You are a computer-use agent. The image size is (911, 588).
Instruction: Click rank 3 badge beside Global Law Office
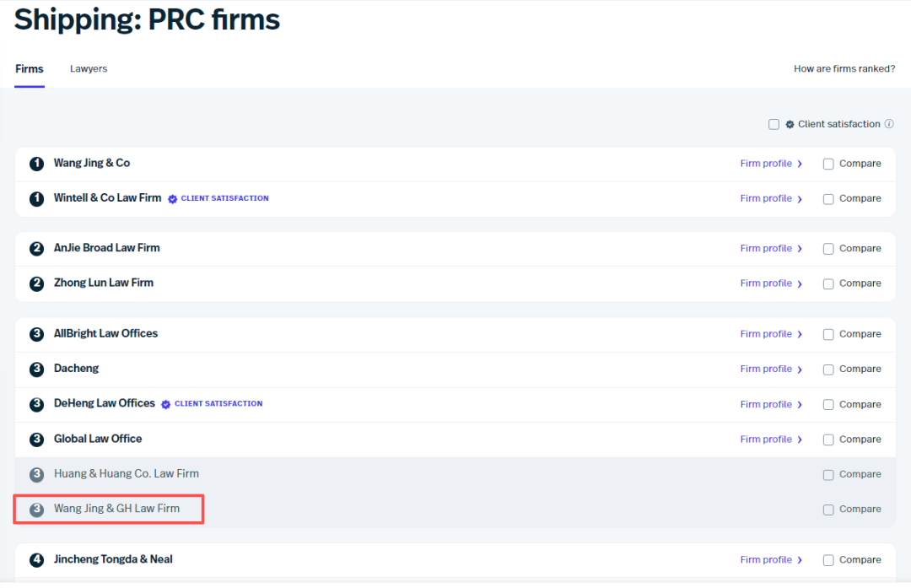tap(36, 440)
